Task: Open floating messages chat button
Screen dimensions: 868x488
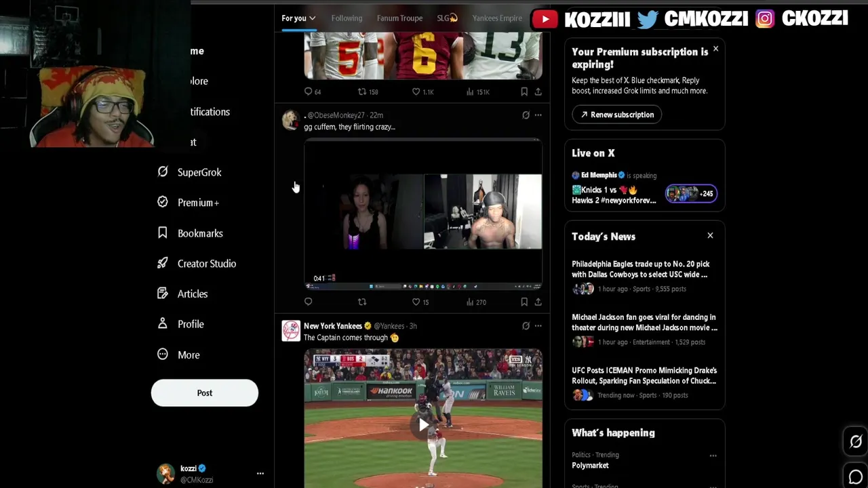Action: [x=856, y=476]
